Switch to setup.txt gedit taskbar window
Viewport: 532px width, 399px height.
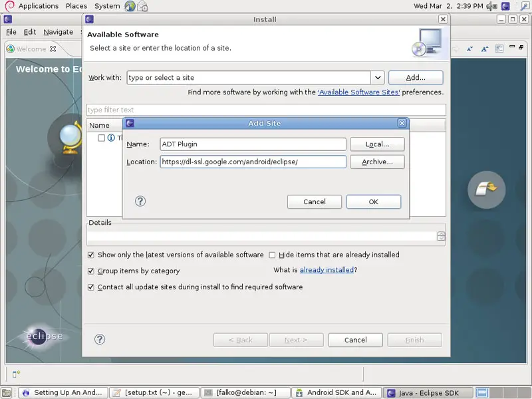pos(154,392)
